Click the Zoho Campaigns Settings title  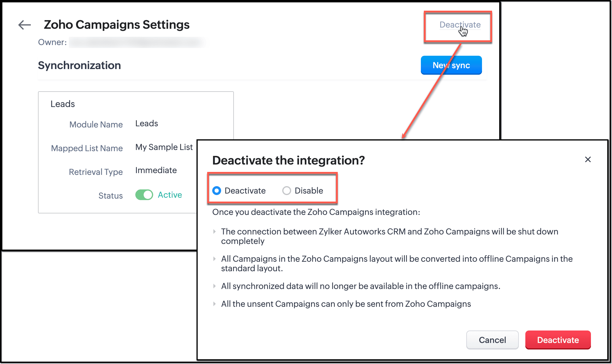tap(117, 25)
